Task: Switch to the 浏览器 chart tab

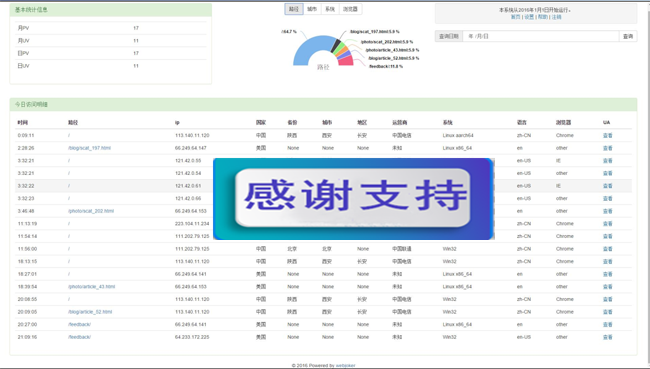Action: (350, 9)
